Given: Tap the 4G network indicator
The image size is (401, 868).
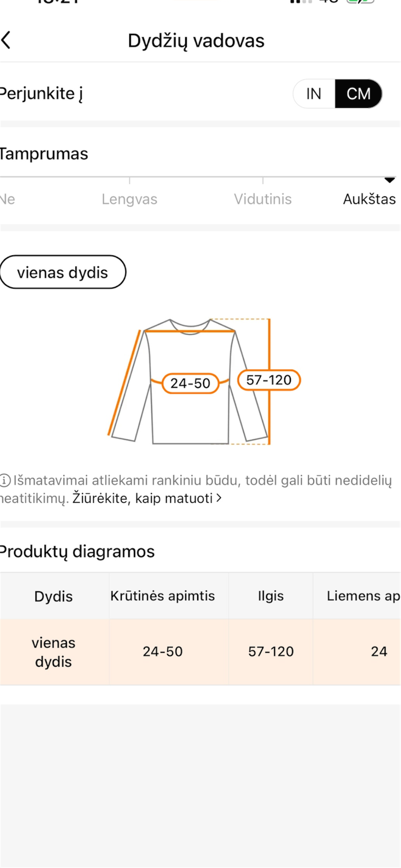Looking at the screenshot, I should tap(327, 4).
